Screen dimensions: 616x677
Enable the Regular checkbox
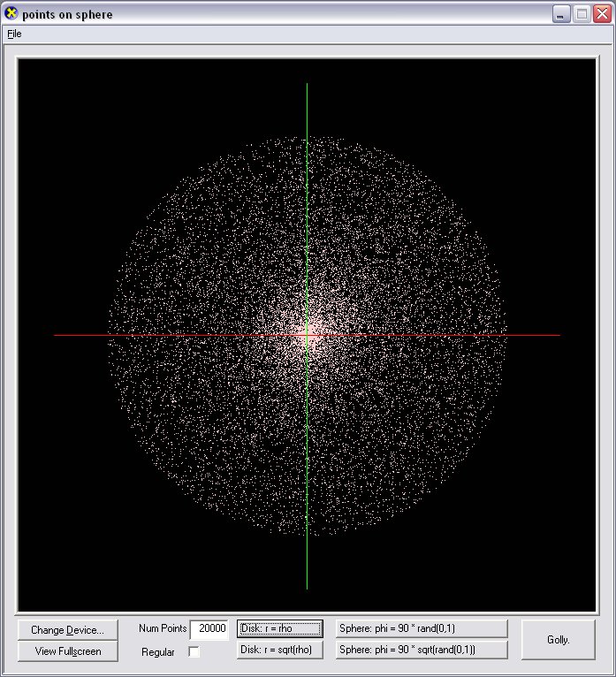point(194,652)
